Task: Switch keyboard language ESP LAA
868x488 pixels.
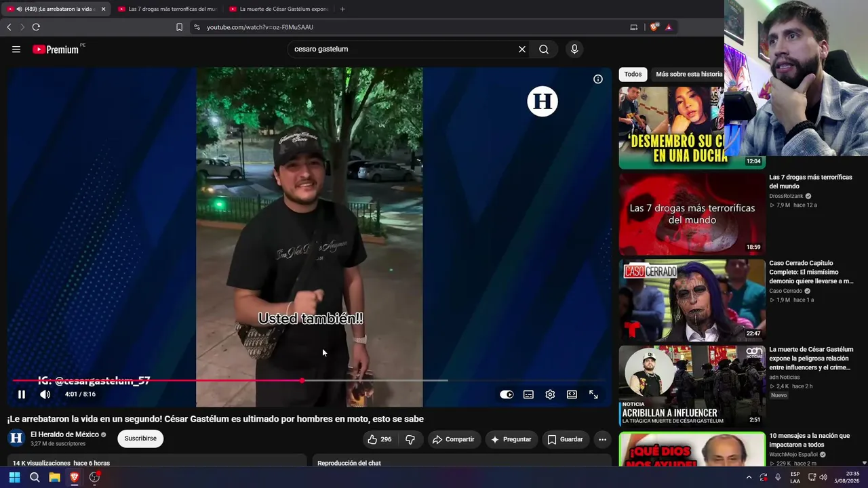Action: (x=795, y=477)
